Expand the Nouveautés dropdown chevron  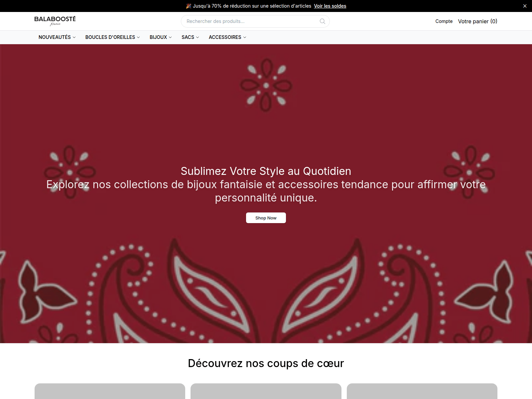click(74, 37)
